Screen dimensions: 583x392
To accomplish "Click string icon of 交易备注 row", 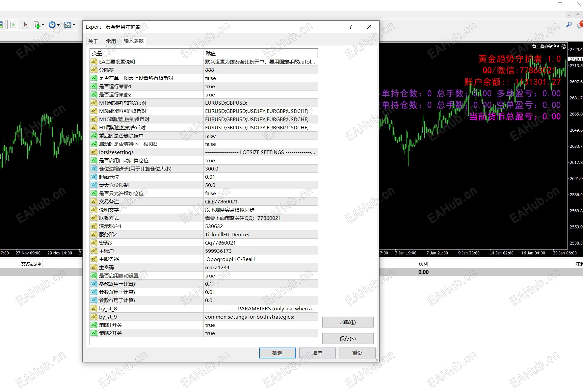I will pyautogui.click(x=94, y=201).
